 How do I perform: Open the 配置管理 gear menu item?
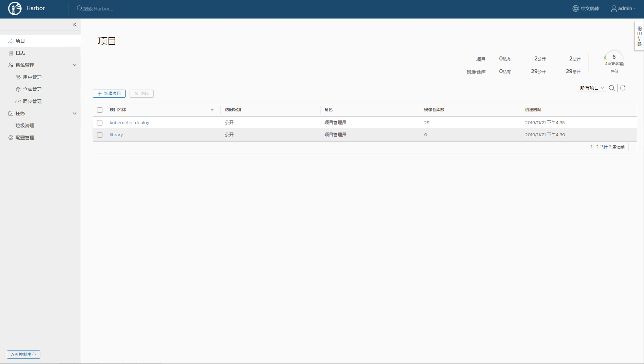24,138
